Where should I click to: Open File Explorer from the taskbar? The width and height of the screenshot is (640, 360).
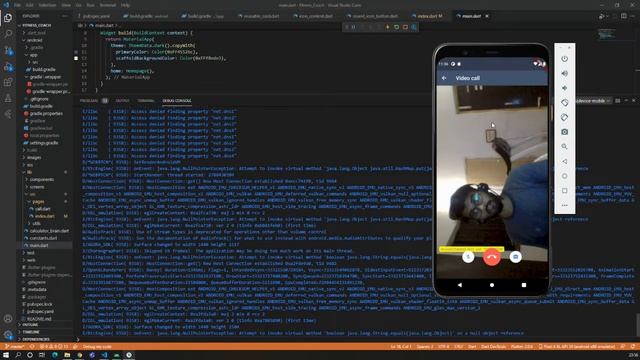[67, 355]
